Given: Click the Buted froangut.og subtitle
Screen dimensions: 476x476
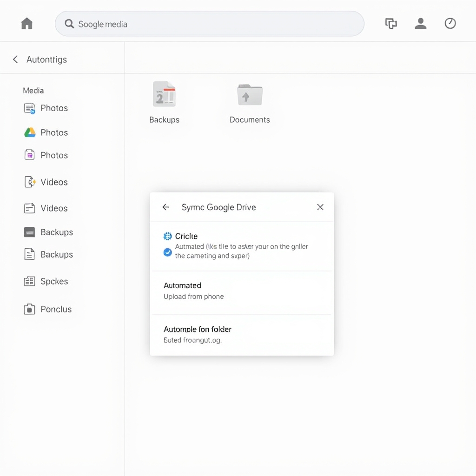Looking at the screenshot, I should pyautogui.click(x=193, y=340).
